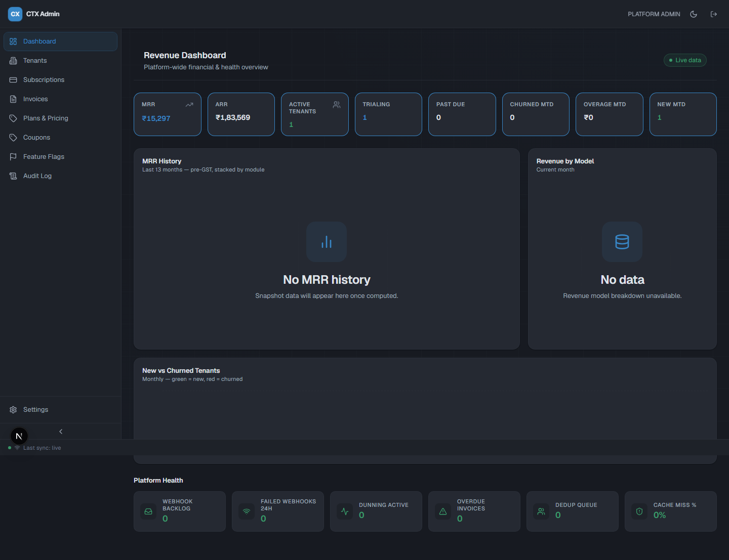The image size is (729, 560).
Task: Click the Dashboard grid icon
Action: point(13,41)
